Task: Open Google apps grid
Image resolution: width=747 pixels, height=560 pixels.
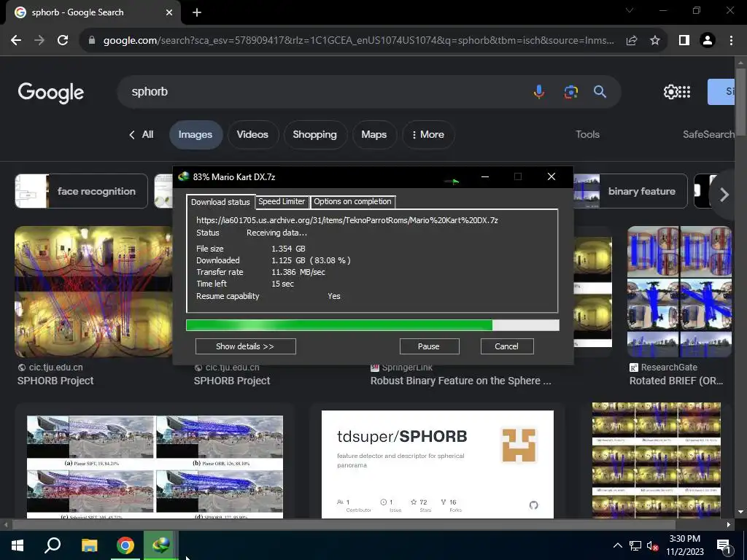Action: click(x=684, y=91)
